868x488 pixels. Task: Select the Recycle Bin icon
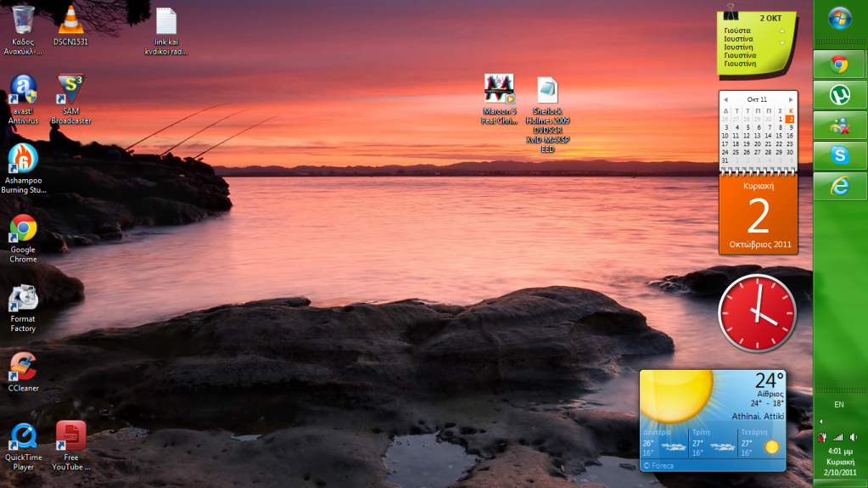click(x=23, y=20)
